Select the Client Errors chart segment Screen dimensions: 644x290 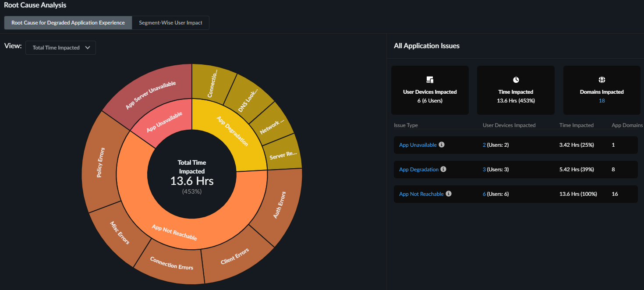click(235, 256)
